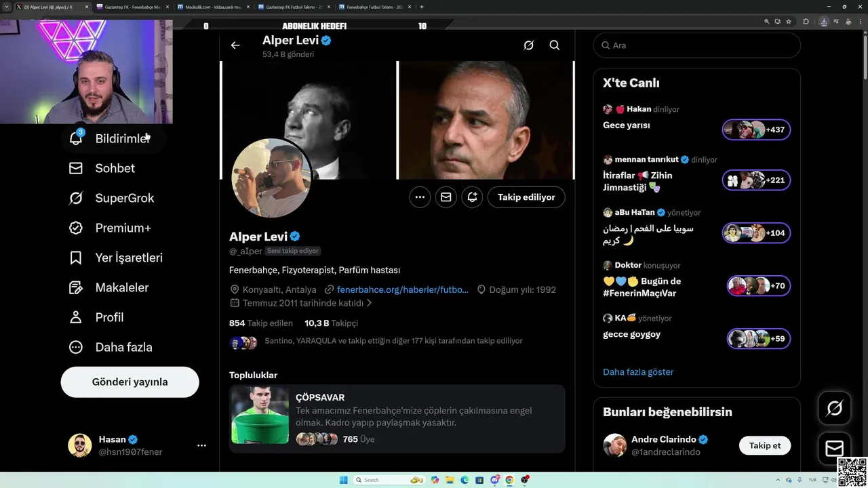The height and width of the screenshot is (488, 868).
Task: Click Daha fazla göster link
Action: click(638, 372)
